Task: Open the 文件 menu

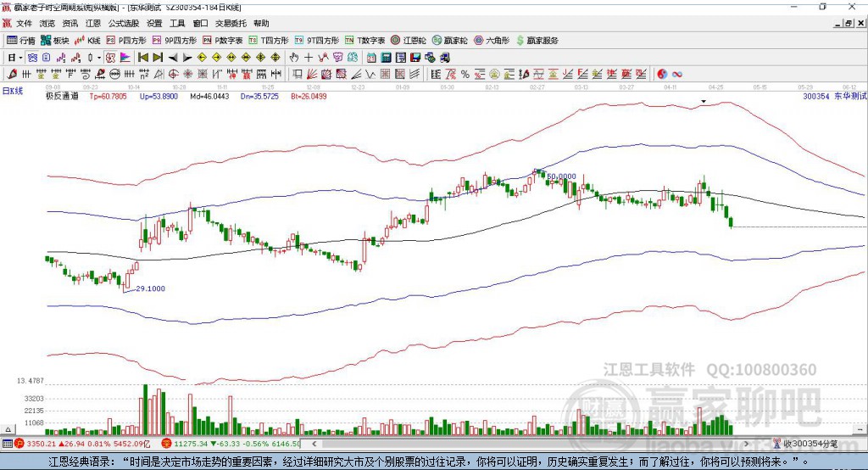Action: click(24, 23)
